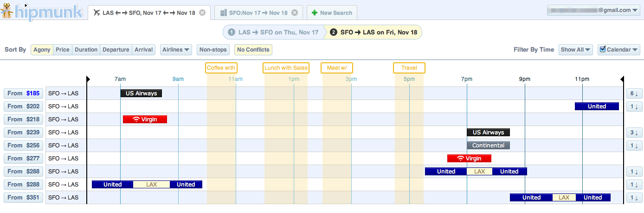Image resolution: width=644 pixels, height=213 pixels.
Task: Select the From $202 fare button
Action: 24,106
